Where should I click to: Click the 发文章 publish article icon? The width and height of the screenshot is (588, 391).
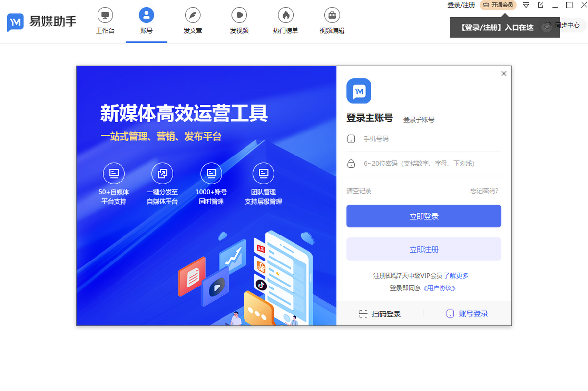coord(193,21)
